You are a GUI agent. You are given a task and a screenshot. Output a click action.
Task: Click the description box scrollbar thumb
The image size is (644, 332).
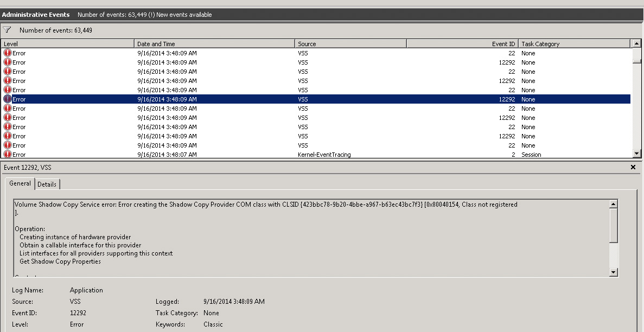click(614, 225)
